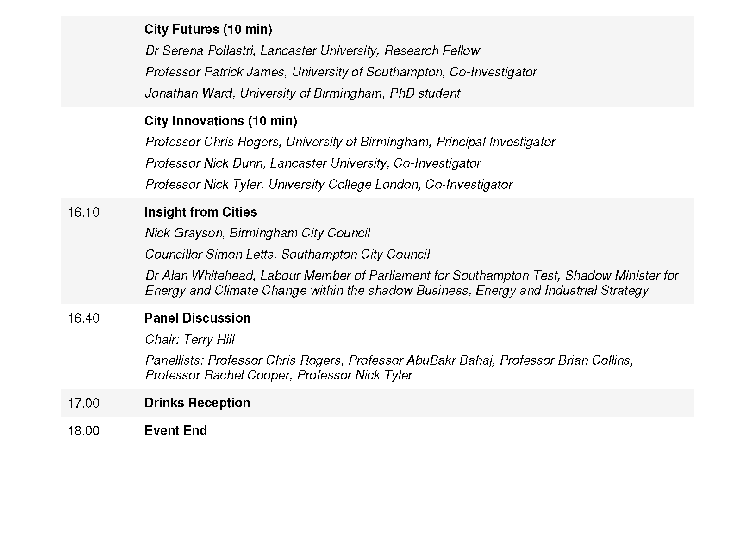Click the Professor Nick Dunn line
The image size is (756, 553).
[x=313, y=163]
